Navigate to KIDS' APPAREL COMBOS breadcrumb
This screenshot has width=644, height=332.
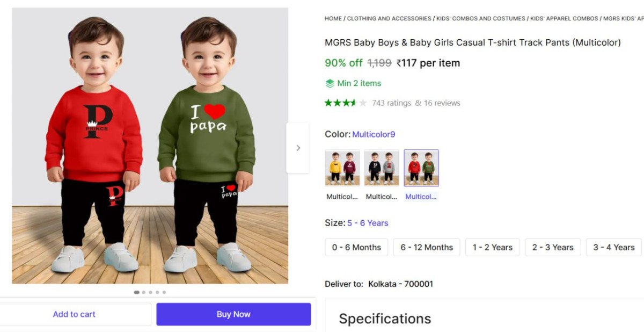pyautogui.click(x=564, y=18)
